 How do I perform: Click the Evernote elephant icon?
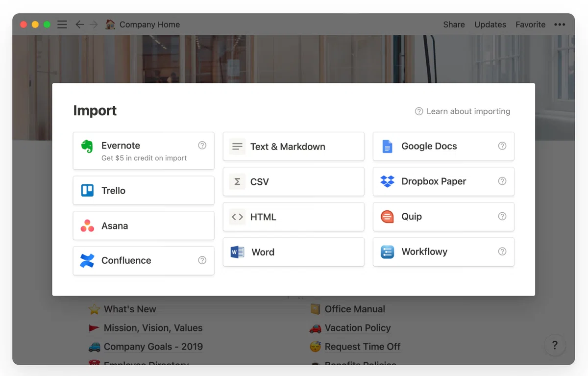(87, 146)
